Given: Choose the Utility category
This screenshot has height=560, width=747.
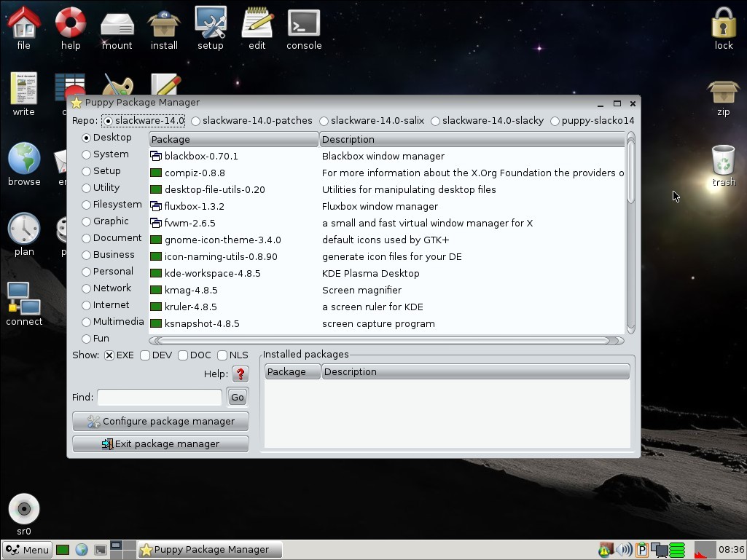Looking at the screenshot, I should 101,188.
